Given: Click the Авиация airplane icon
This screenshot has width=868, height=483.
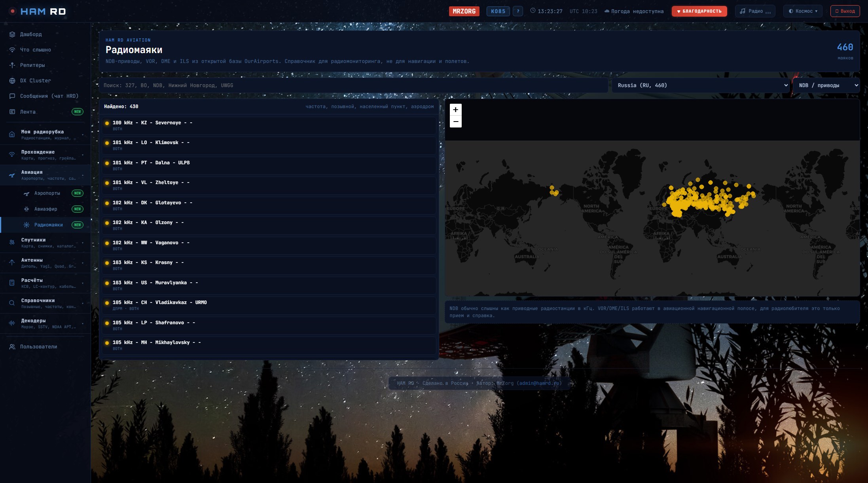Looking at the screenshot, I should pyautogui.click(x=12, y=175).
